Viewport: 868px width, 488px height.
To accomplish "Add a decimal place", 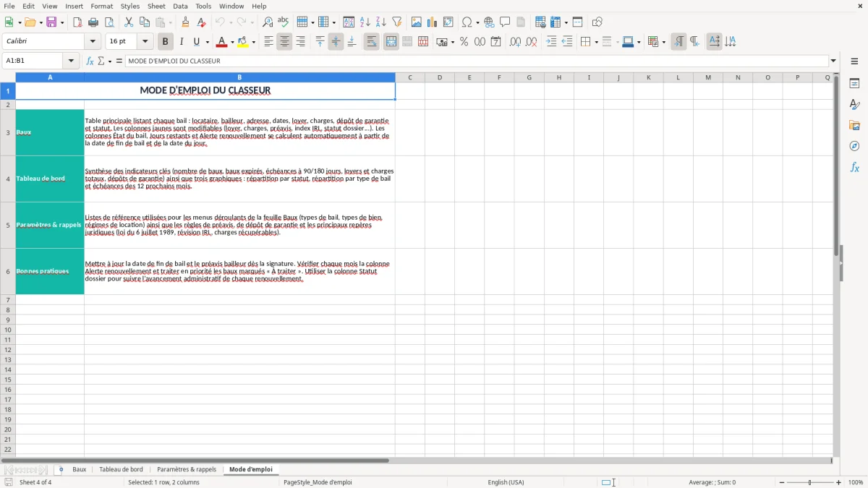I will point(515,42).
